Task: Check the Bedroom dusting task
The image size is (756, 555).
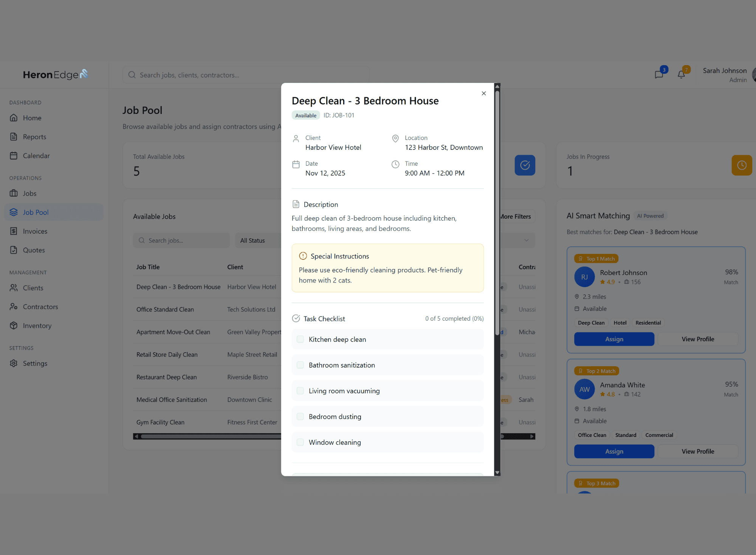Action: tap(300, 417)
